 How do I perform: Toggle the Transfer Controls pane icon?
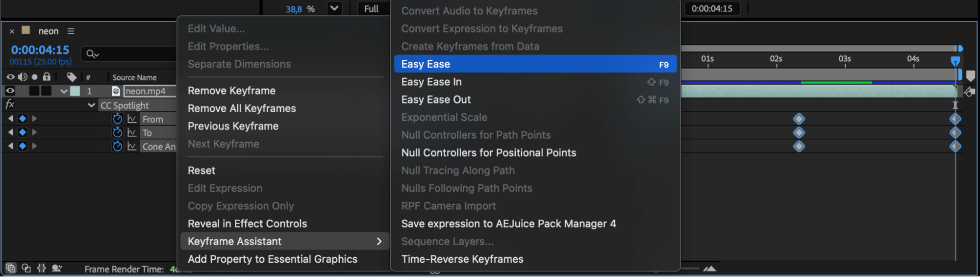coord(26,268)
